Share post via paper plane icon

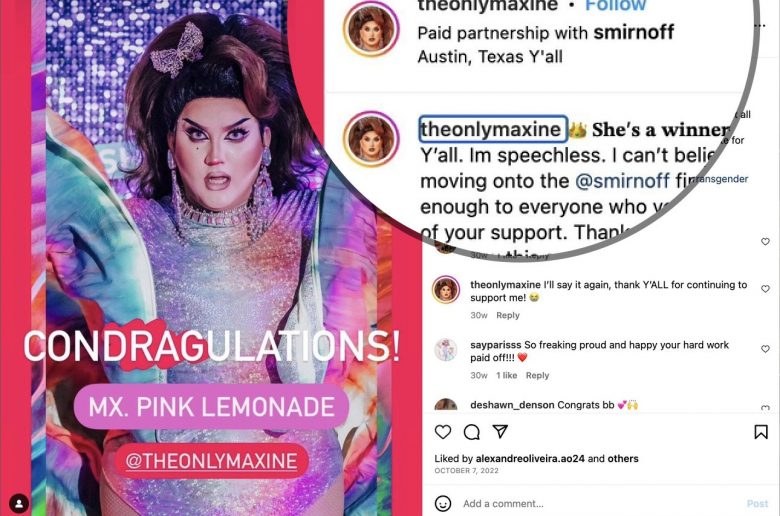pyautogui.click(x=500, y=431)
